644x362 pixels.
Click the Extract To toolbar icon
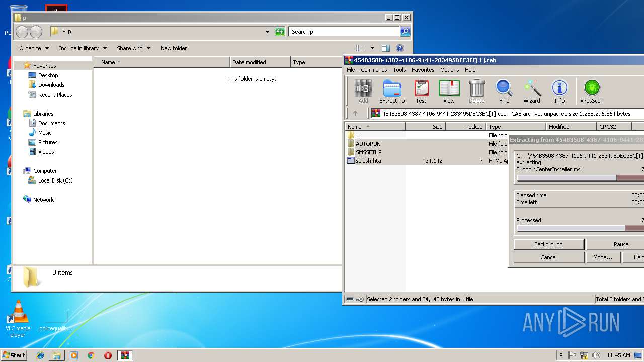[392, 92]
